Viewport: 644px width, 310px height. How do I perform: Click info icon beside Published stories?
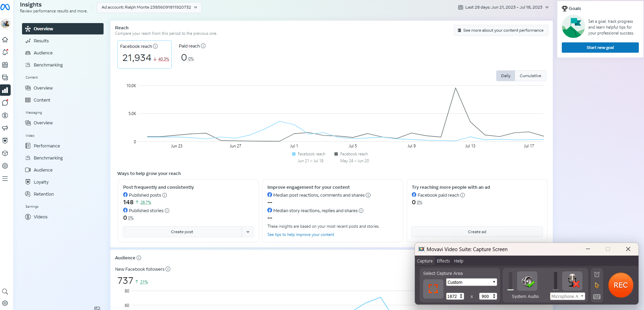[167, 210]
